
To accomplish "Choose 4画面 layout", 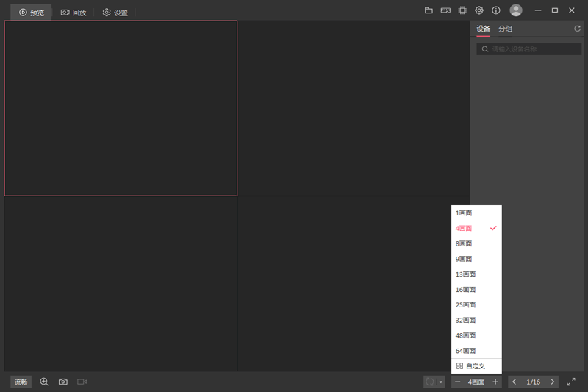I will [x=476, y=228].
